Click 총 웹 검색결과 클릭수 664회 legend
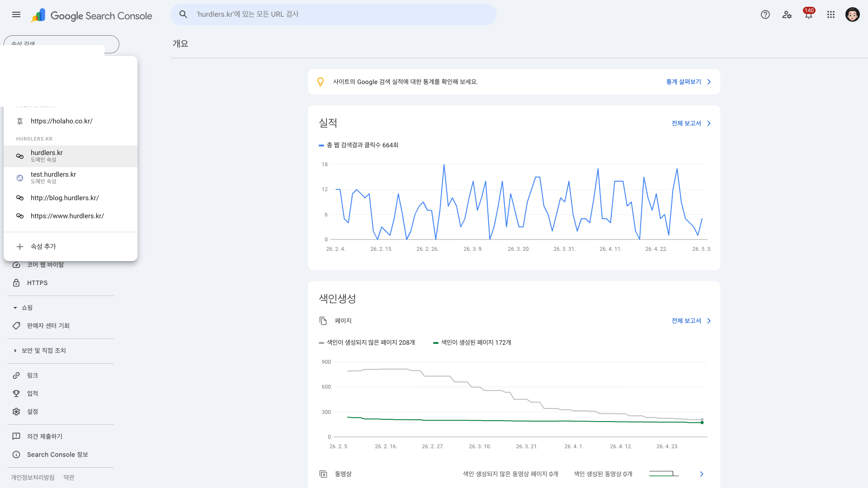The width and height of the screenshot is (868, 488). [359, 145]
